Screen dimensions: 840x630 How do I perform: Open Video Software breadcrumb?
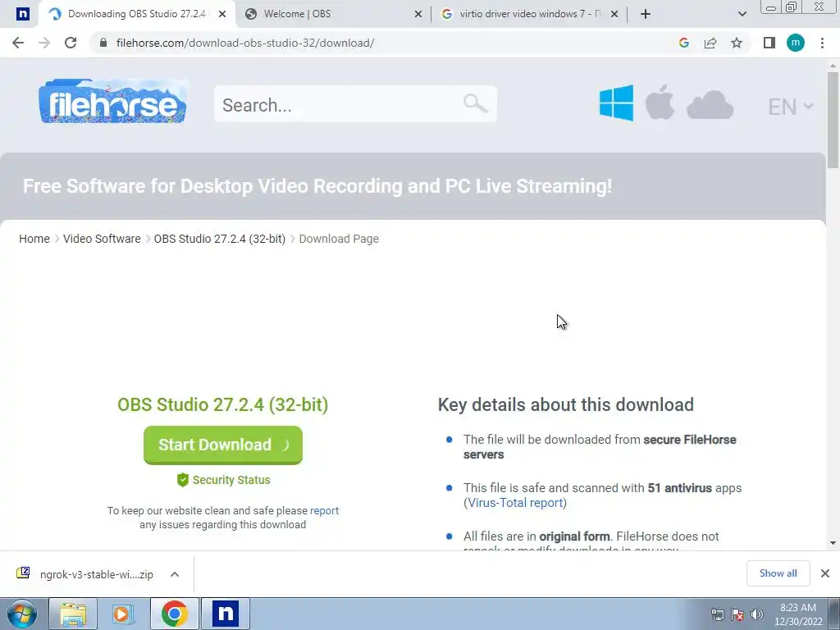(102, 239)
